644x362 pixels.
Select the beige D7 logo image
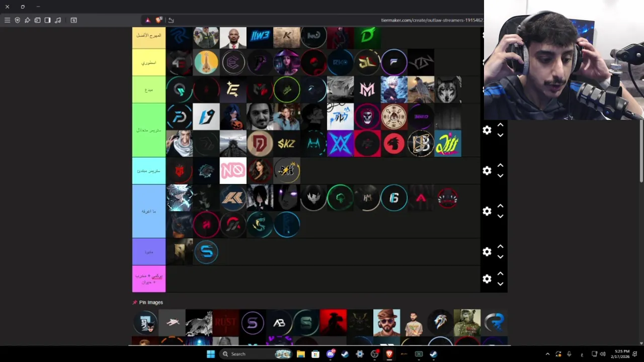click(260, 144)
